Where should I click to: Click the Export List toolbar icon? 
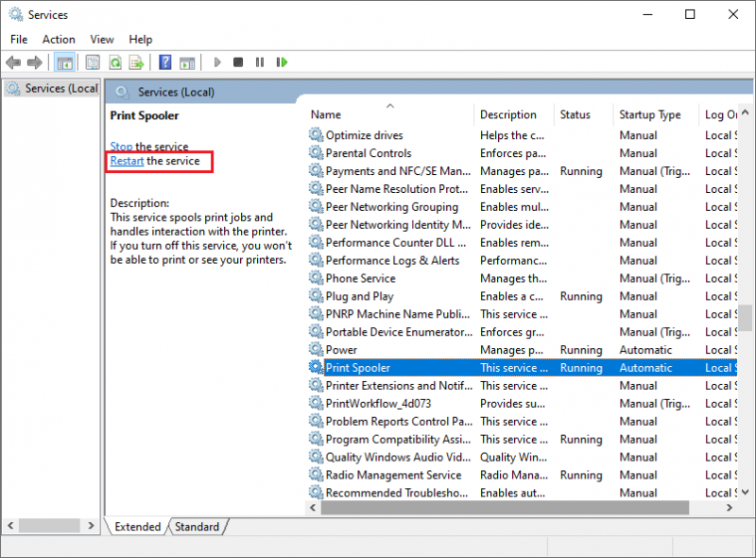[136, 62]
